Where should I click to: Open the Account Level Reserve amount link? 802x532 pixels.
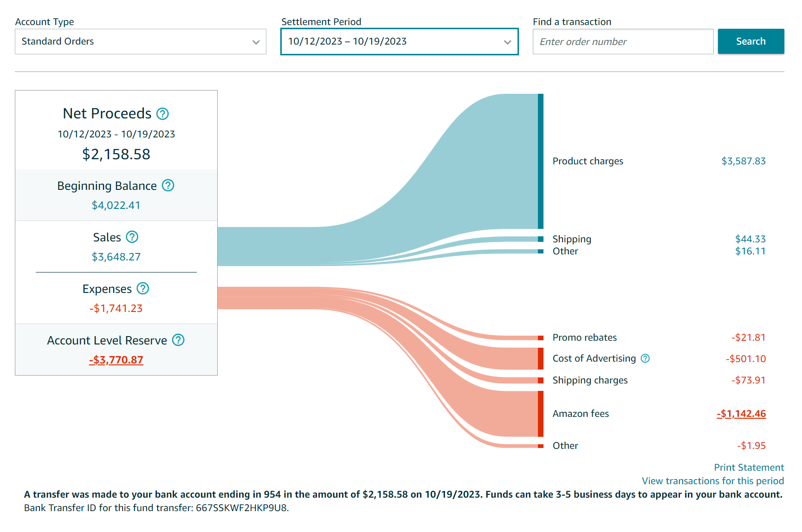(x=116, y=360)
